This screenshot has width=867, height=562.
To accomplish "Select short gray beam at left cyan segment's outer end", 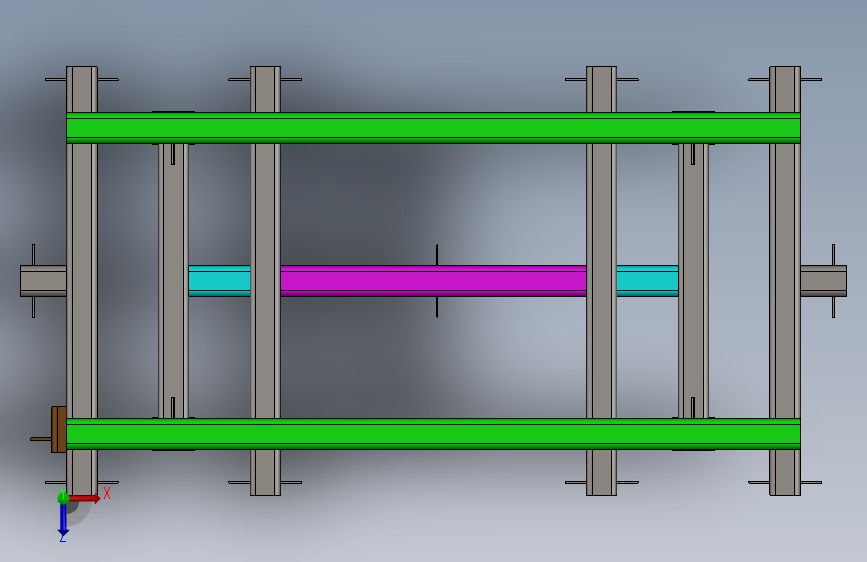I will [x=174, y=281].
